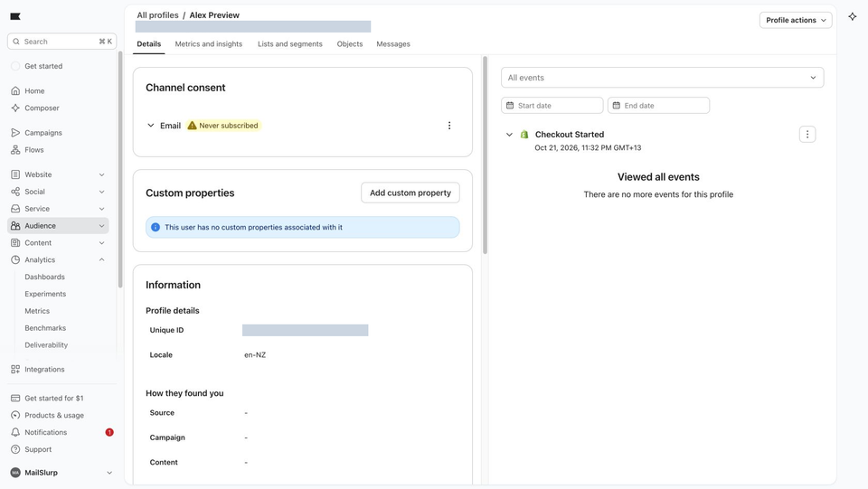Image resolution: width=868 pixels, height=489 pixels.
Task: Open Metrics under Analytics
Action: click(37, 312)
